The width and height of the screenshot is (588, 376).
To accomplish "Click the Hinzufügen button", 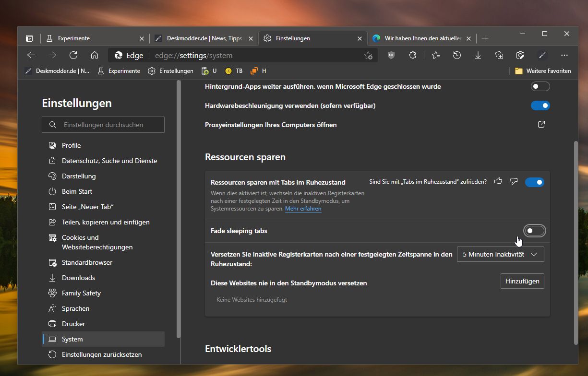I will (522, 281).
